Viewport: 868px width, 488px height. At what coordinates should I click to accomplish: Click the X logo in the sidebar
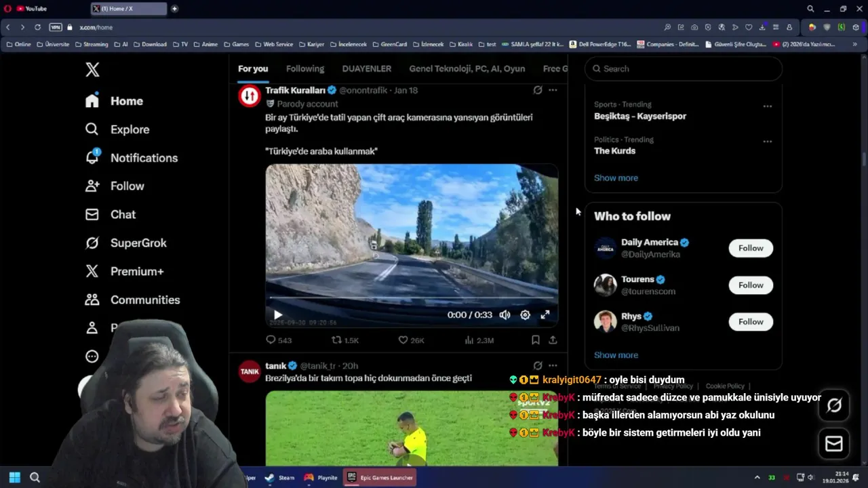92,69
